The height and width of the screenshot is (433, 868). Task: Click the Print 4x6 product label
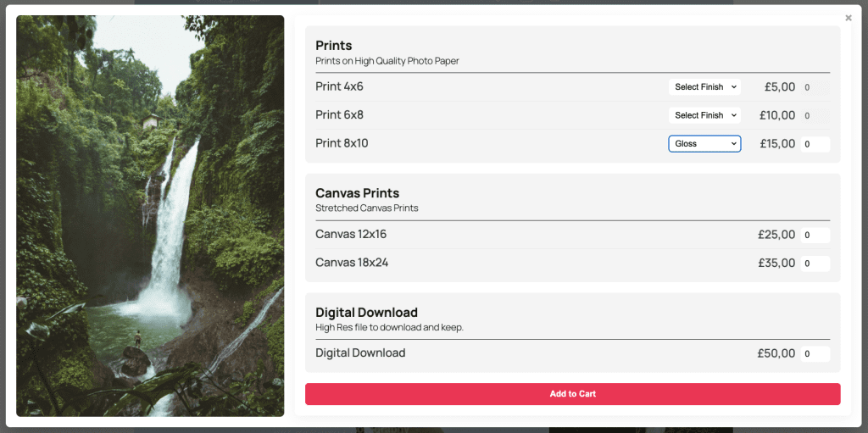click(x=339, y=86)
